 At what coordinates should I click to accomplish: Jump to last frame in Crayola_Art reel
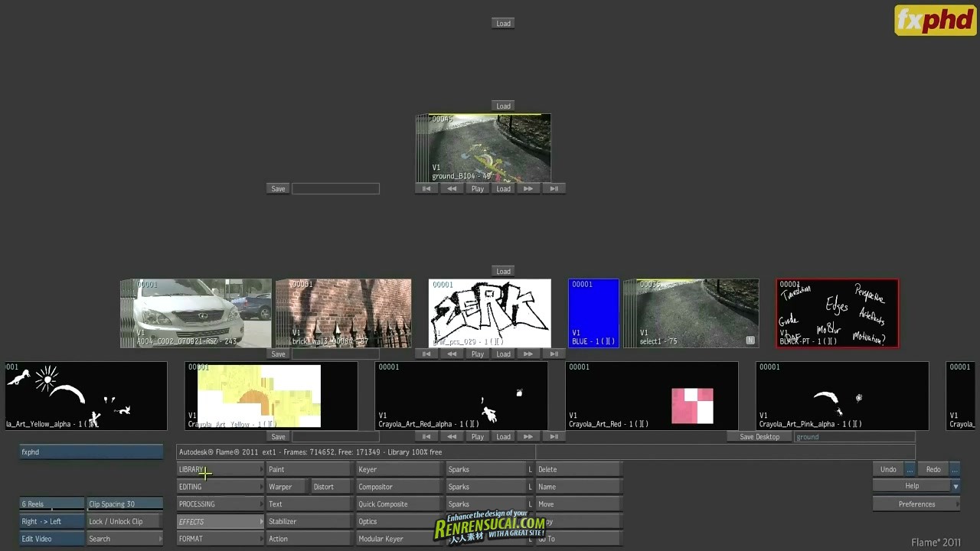(554, 436)
